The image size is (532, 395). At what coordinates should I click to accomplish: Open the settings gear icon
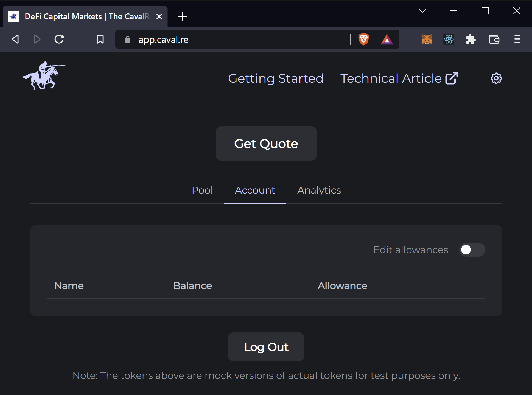[x=496, y=78]
